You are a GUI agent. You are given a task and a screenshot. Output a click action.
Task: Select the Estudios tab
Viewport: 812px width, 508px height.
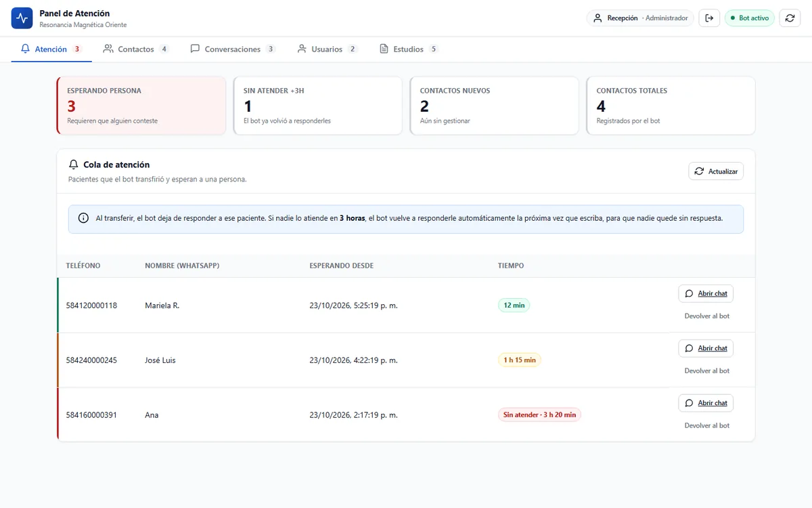click(409, 49)
